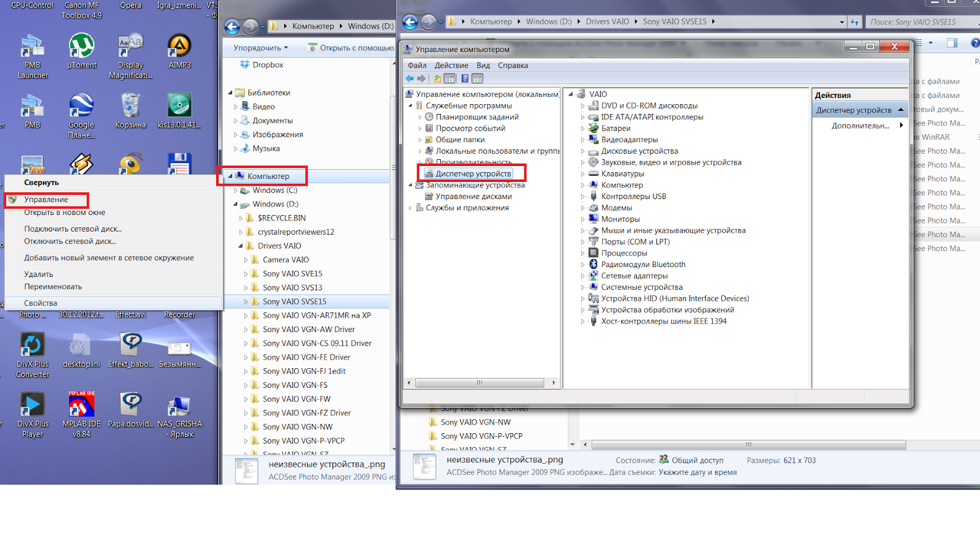Viewport: 980px width, 544px height.
Task: Click the refresh icon beside the Sony VAIO SVSE15 address bar
Action: point(855,22)
